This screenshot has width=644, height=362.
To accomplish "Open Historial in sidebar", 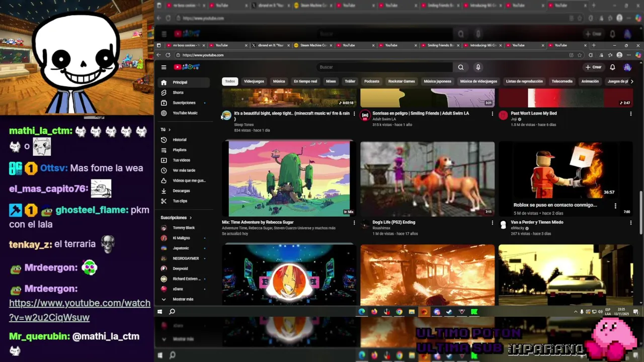I will click(x=184, y=140).
